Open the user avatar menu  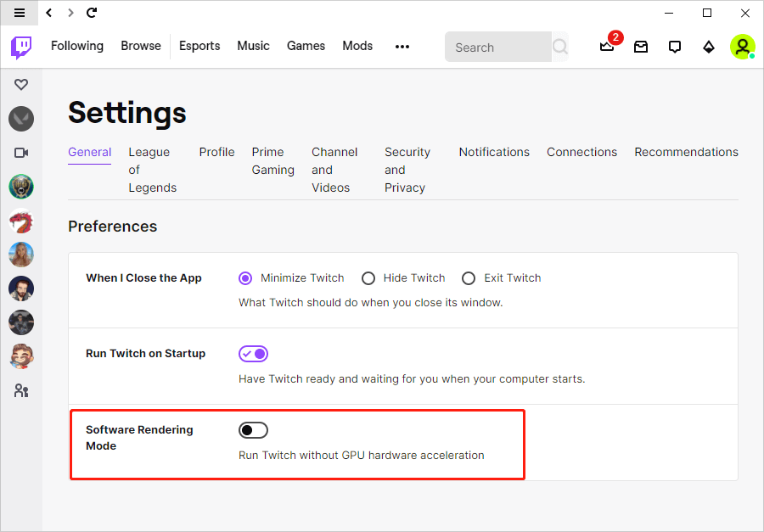click(743, 47)
